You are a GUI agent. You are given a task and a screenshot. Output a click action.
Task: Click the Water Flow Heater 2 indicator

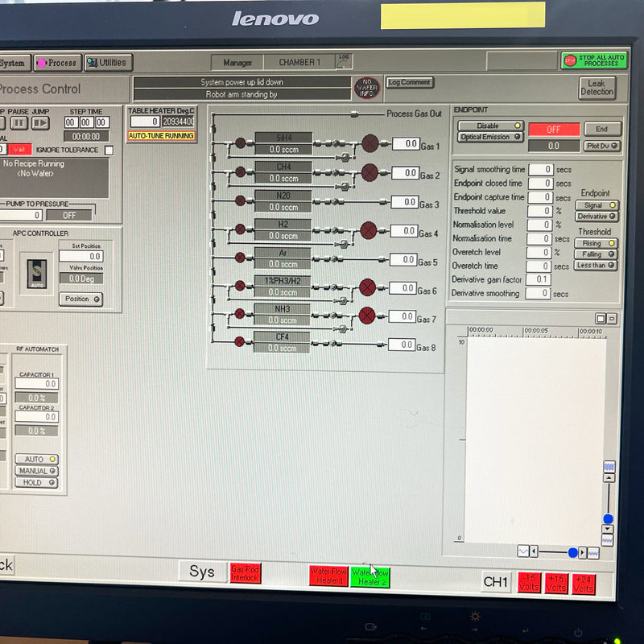370,577
